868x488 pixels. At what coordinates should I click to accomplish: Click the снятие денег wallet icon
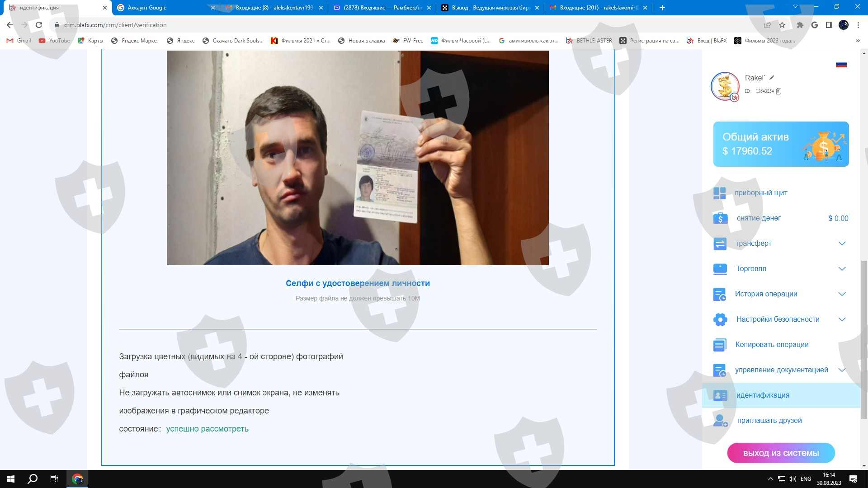[720, 218]
